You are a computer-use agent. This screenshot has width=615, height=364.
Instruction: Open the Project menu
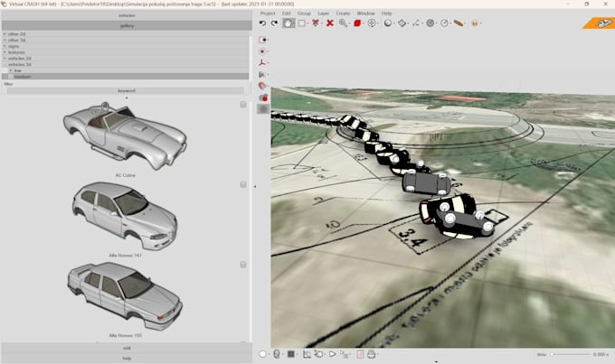pyautogui.click(x=268, y=14)
